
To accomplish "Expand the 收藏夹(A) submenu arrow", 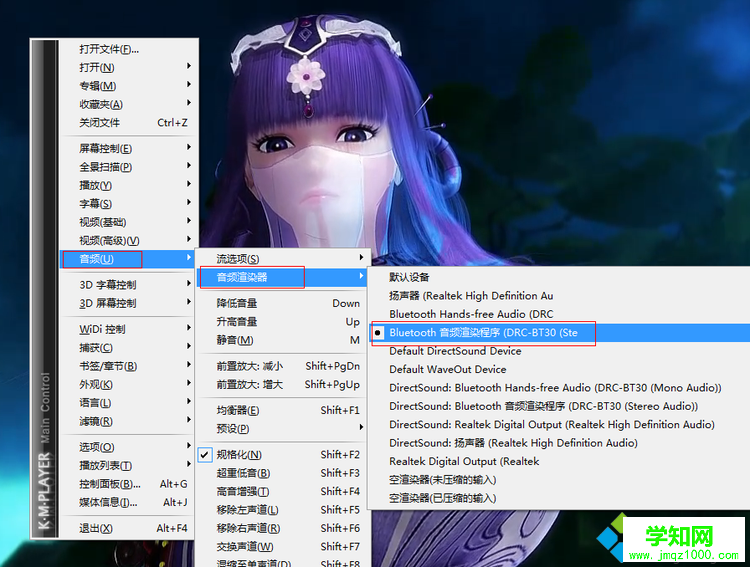I will [189, 103].
